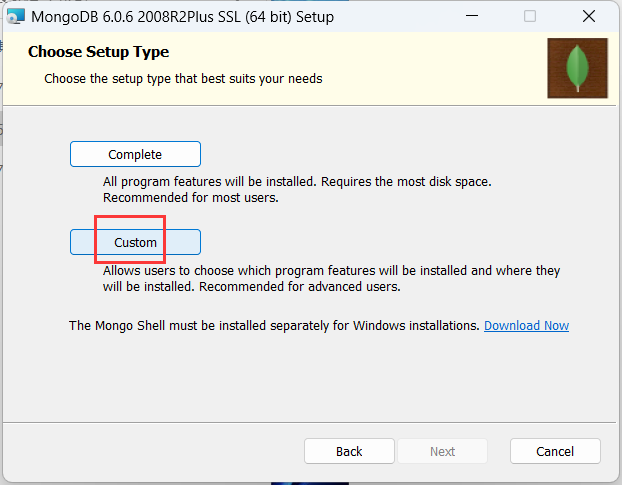Close the MongoDB Setup window
Image resolution: width=622 pixels, height=485 pixels.
tap(589, 16)
